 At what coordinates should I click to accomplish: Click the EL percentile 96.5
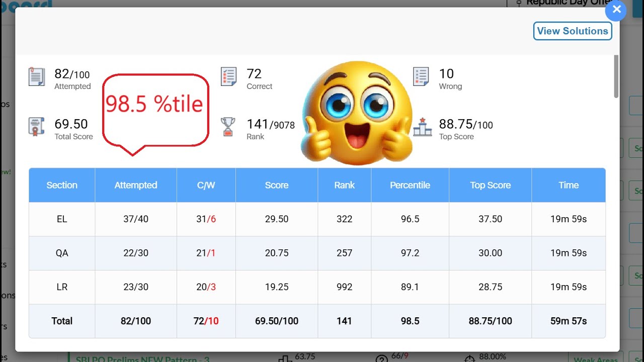click(410, 219)
